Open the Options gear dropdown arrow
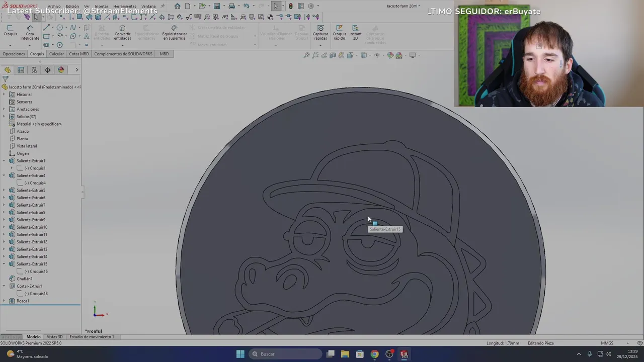The image size is (644, 362). [x=317, y=6]
